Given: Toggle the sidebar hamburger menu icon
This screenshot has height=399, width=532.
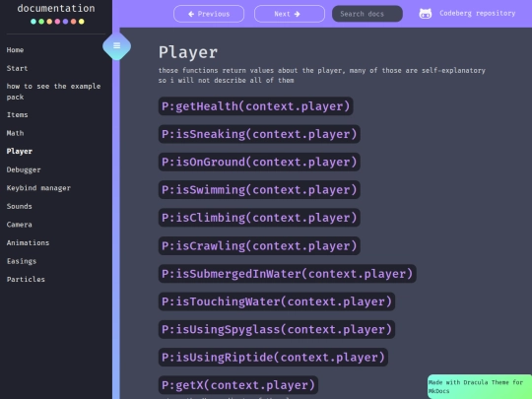Looking at the screenshot, I should pyautogui.click(x=116, y=45).
